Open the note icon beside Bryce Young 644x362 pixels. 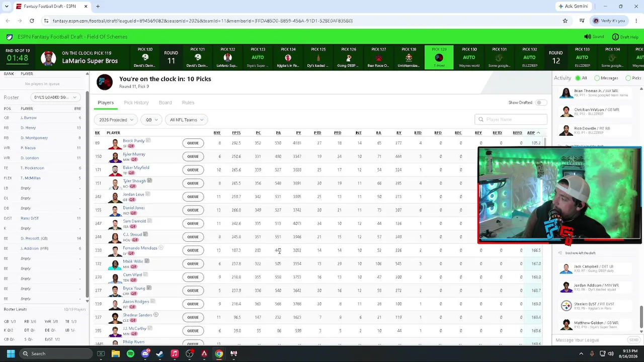[149, 288]
